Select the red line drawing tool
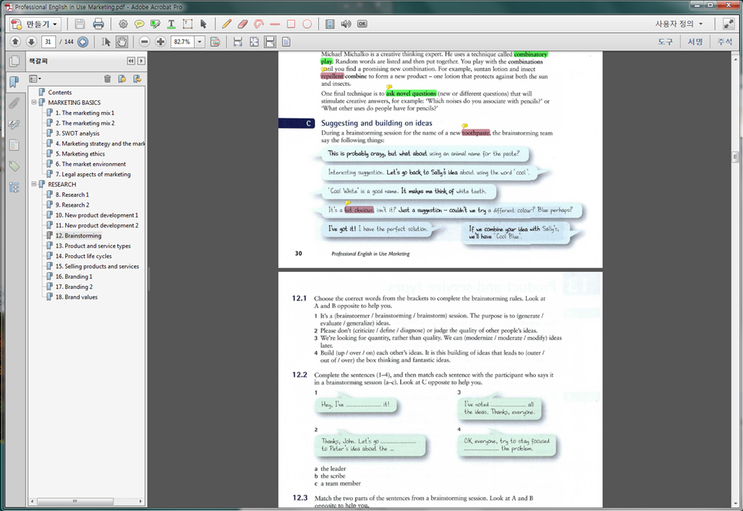Viewport: 743px width, 511px height. 275,24
